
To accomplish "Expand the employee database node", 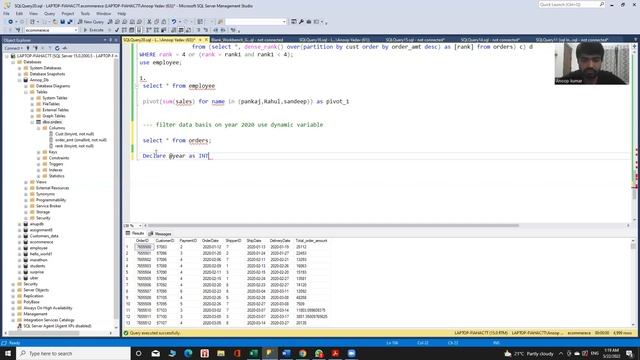I will coord(20,248).
